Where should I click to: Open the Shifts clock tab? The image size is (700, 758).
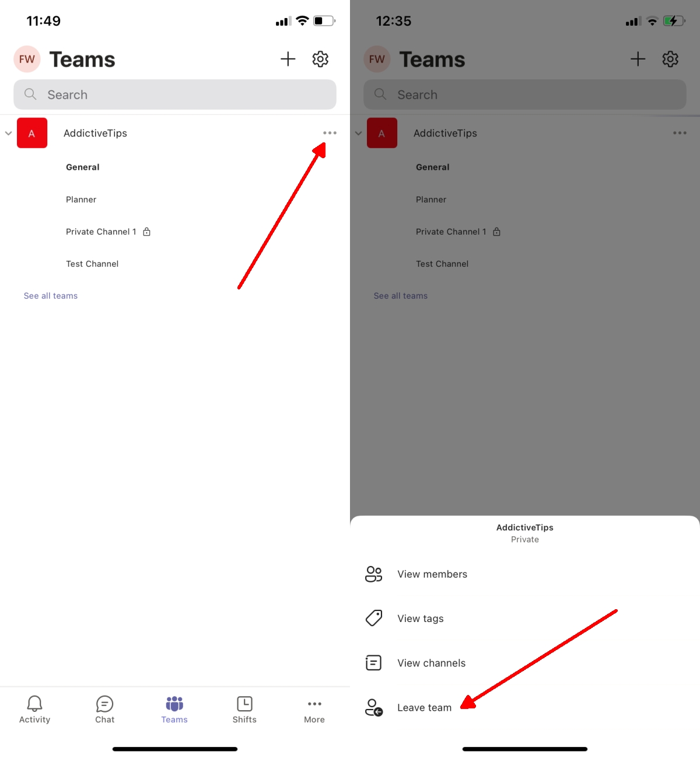pos(244,709)
